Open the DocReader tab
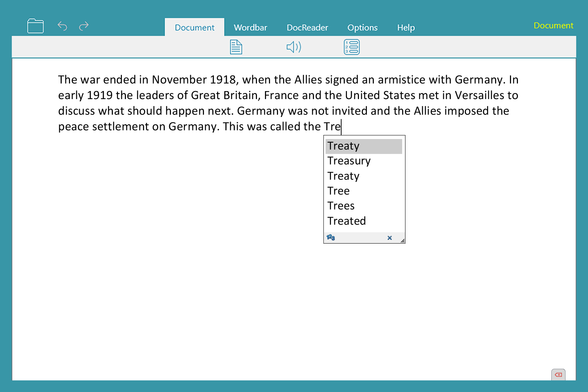This screenshot has height=392, width=588. [x=307, y=28]
